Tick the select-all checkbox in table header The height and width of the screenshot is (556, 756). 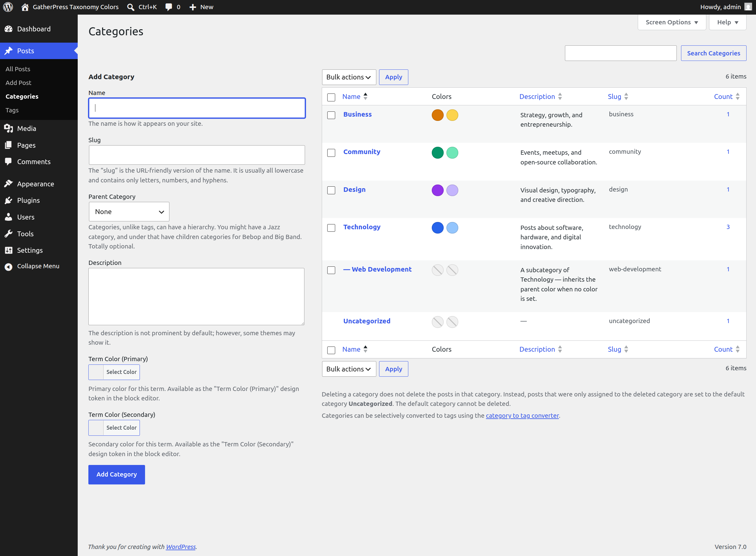[x=331, y=97]
